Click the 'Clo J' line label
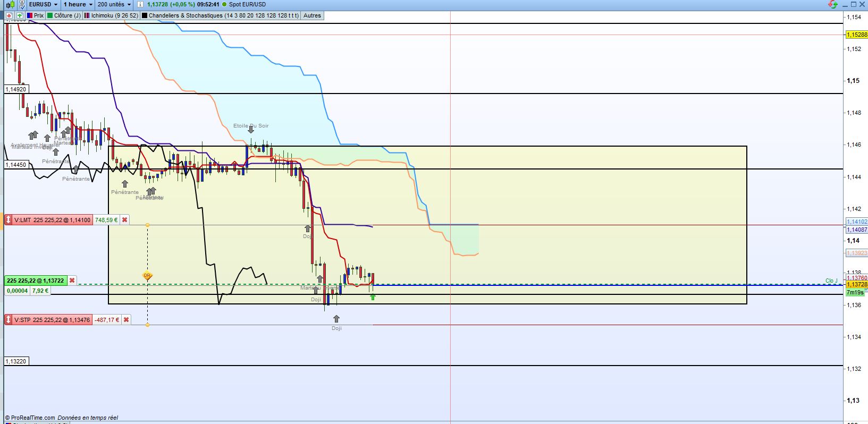The height and width of the screenshot is (424, 868). 831,281
